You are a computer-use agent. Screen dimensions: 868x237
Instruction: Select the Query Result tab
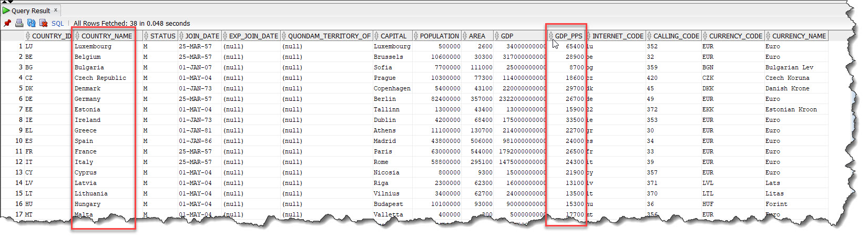30,11
